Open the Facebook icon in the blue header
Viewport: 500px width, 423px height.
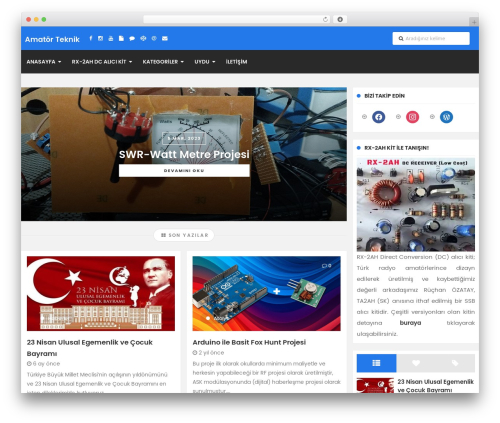pos(91,38)
